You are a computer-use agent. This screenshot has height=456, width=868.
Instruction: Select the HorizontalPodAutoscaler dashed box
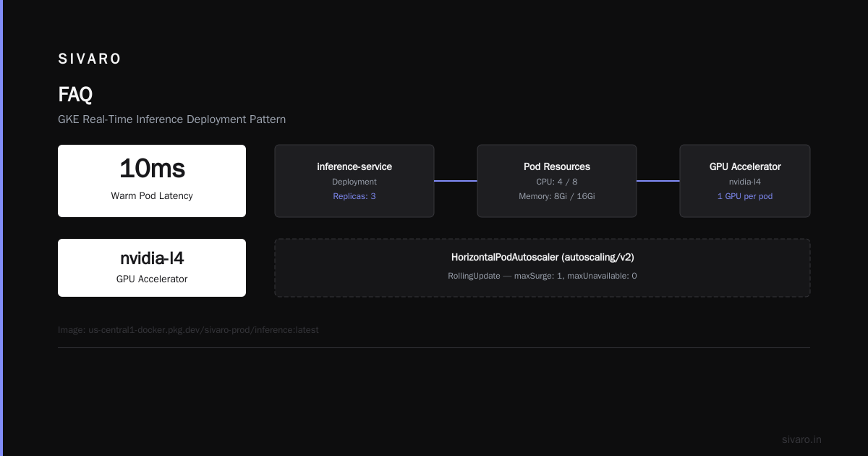pos(542,268)
